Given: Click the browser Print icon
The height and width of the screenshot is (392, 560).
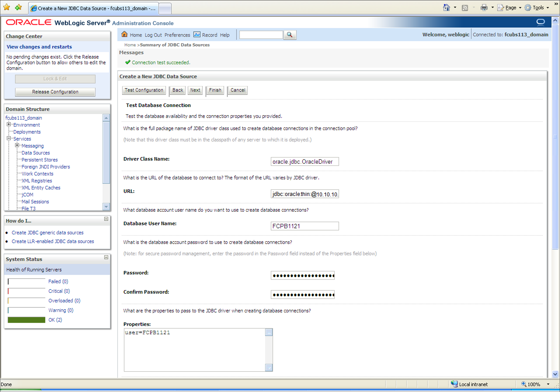Looking at the screenshot, I should tap(484, 8).
